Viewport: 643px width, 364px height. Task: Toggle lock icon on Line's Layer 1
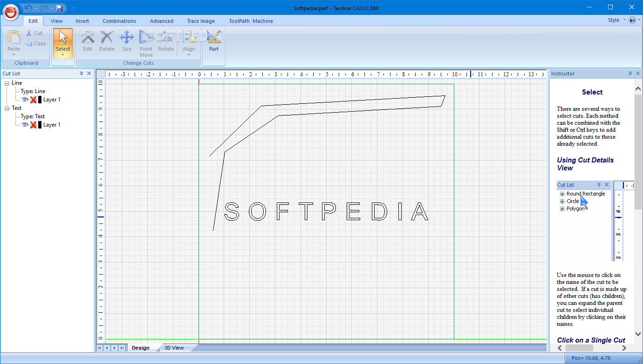(x=33, y=100)
